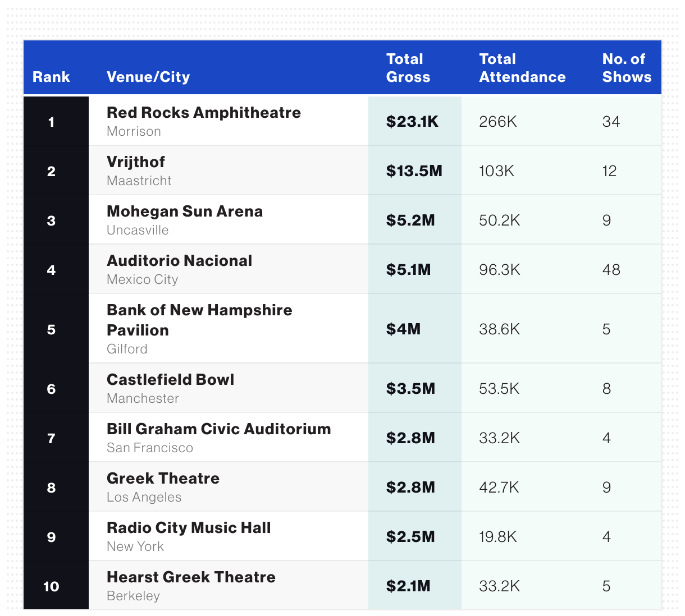Click the 266K total attendance value

click(x=498, y=122)
